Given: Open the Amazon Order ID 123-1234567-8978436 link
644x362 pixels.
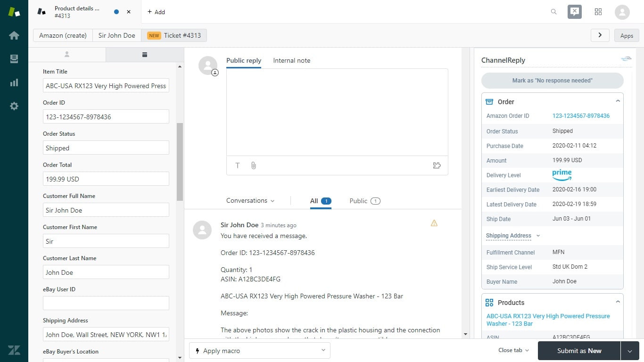Looking at the screenshot, I should click(581, 115).
